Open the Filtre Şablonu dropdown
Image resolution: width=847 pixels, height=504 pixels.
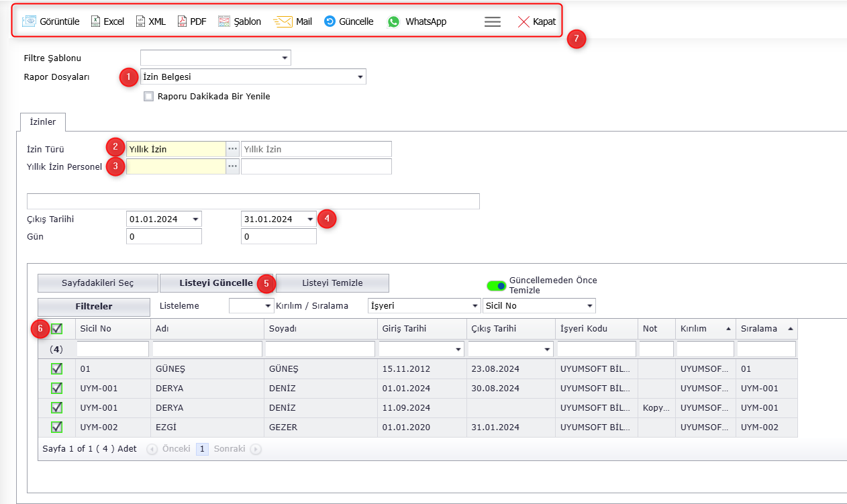285,58
